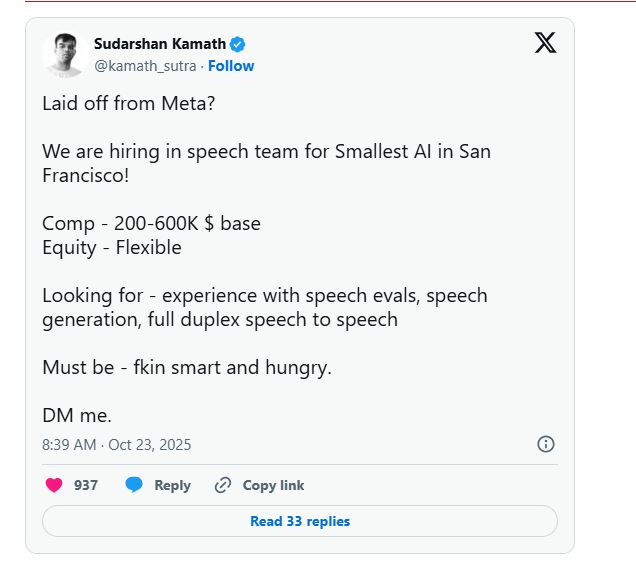Click the "fkin smart and hungry" line
The height and width of the screenshot is (565, 636).
click(x=187, y=367)
